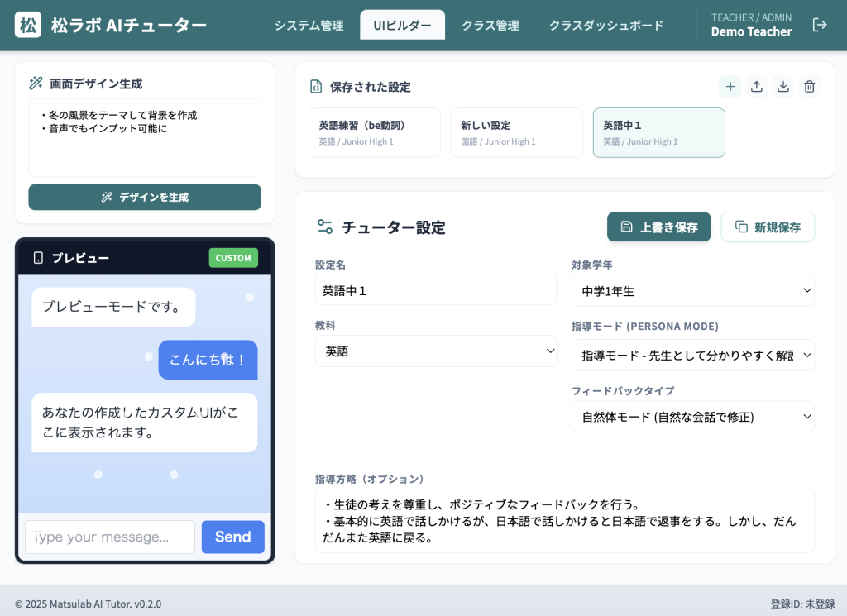Expand the 教科 subject dropdown

(436, 351)
